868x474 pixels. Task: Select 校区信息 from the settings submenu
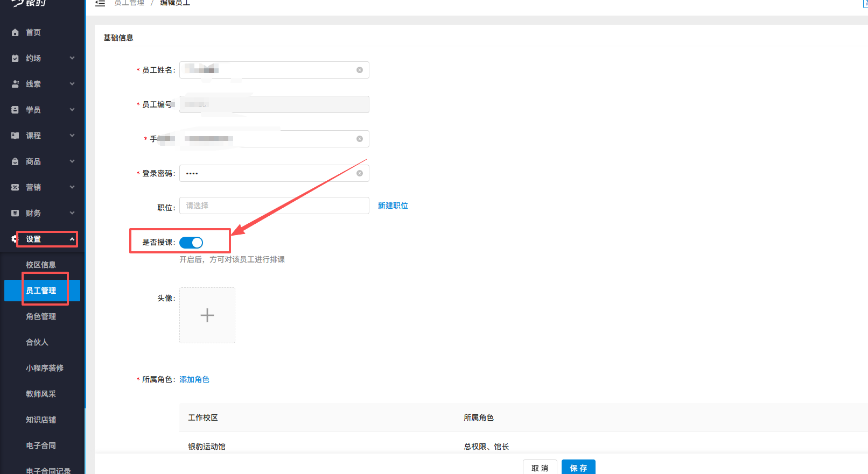[41, 265]
